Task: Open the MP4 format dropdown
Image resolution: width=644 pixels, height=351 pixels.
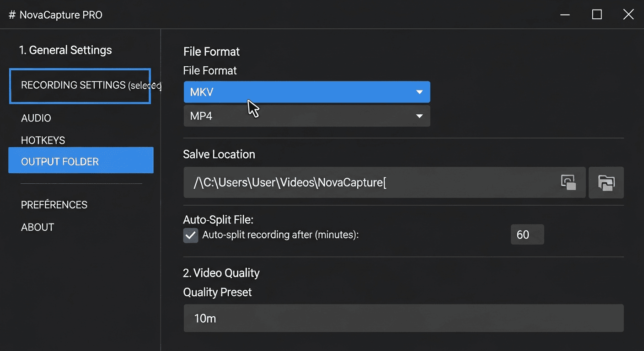Action: tap(306, 116)
